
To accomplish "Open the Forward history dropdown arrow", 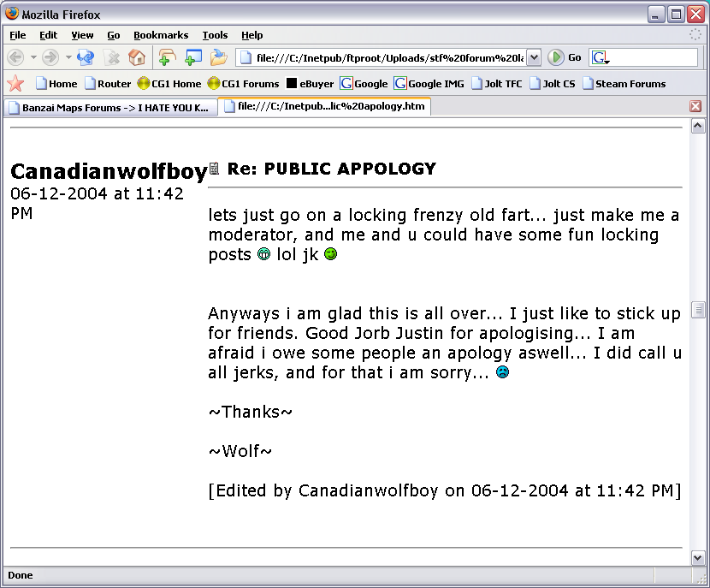I will point(68,57).
